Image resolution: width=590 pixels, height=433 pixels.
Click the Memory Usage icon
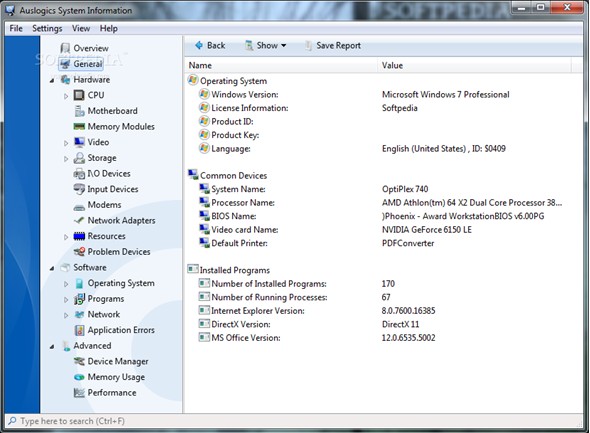tap(79, 377)
